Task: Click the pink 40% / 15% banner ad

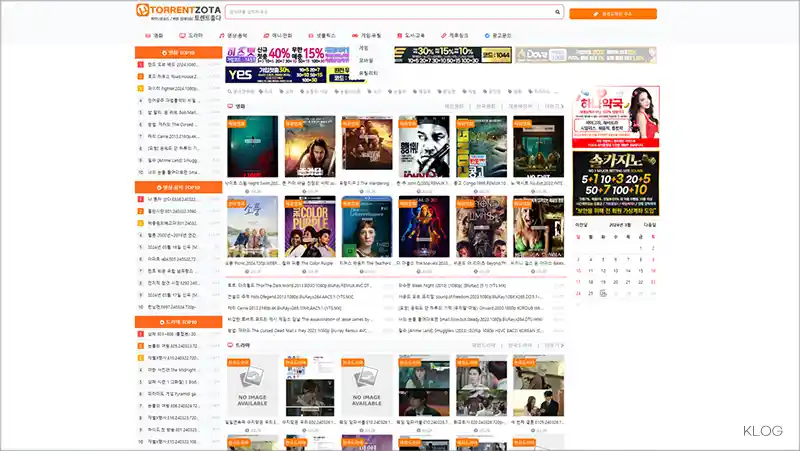Action: click(288, 55)
